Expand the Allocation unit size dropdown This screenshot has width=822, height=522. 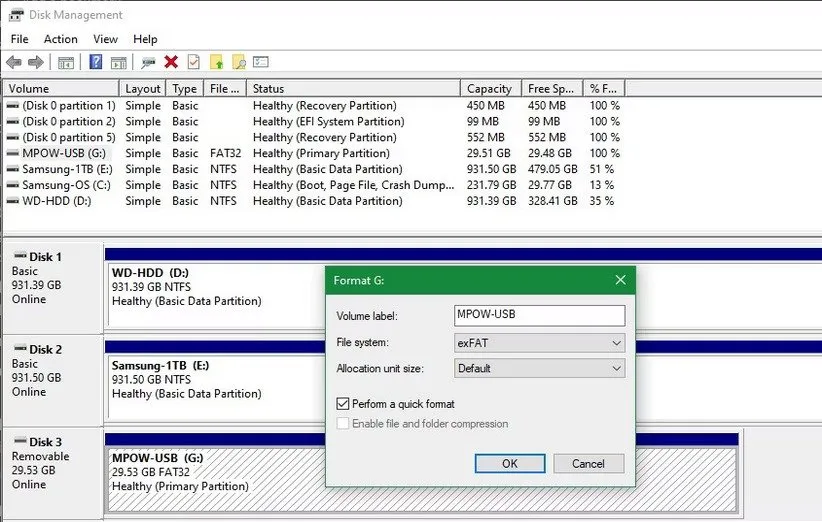click(x=539, y=368)
